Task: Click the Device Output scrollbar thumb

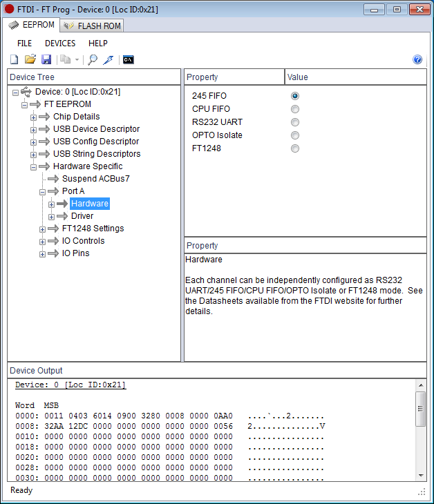Action: (x=421, y=409)
